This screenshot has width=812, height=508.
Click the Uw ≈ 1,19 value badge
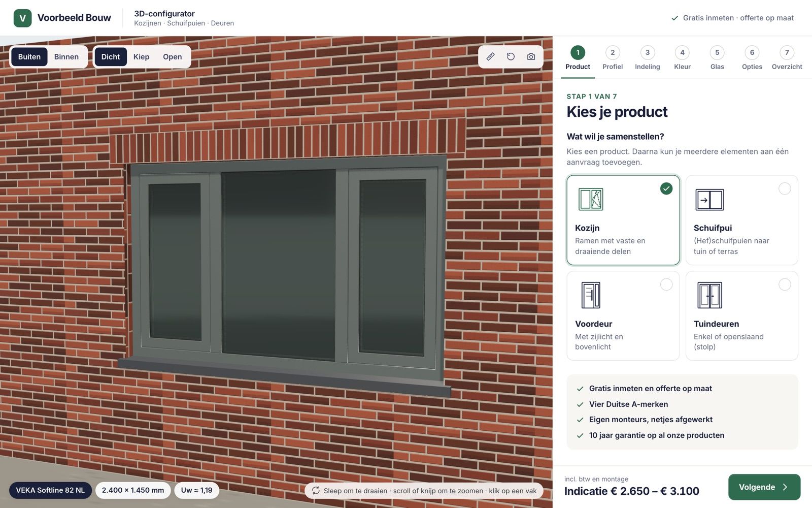pyautogui.click(x=197, y=490)
